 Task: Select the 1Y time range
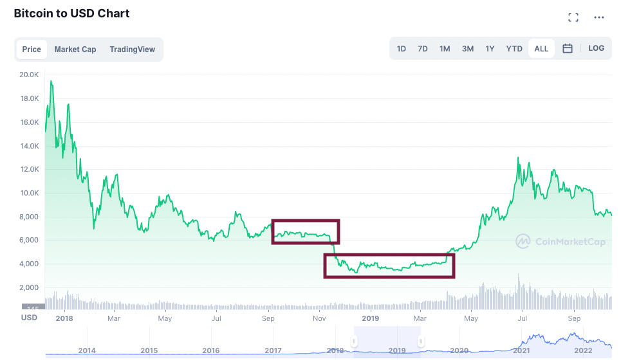pyautogui.click(x=490, y=49)
